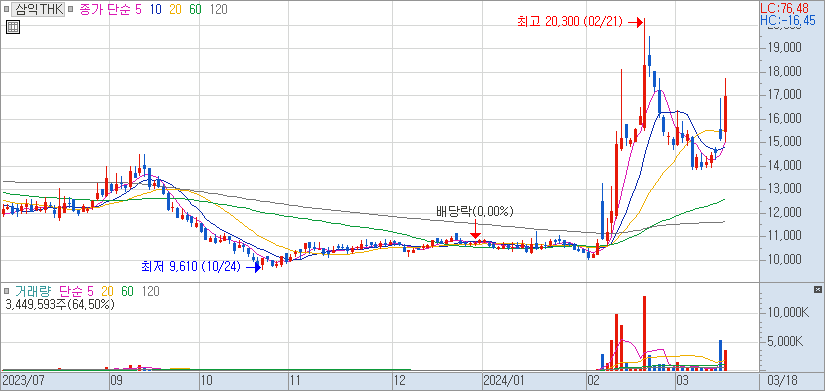The height and width of the screenshot is (391, 825).
Task: Click the HC:-16.45 value
Action: pos(788,21)
